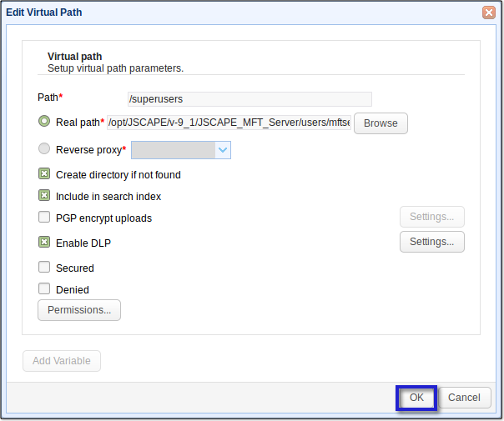The height and width of the screenshot is (421, 504).
Task: Open the Permissions dialog
Action: click(x=79, y=310)
